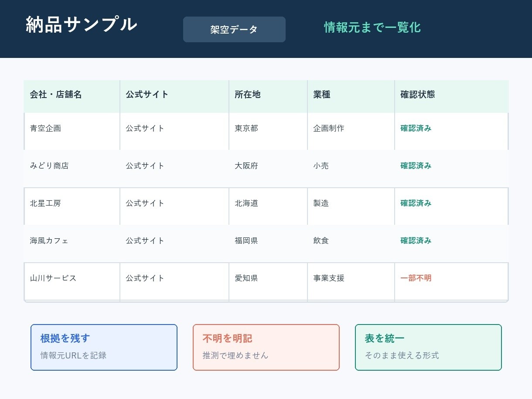Click 確認済み status in 海風カフェ row
532x399 pixels.
[416, 241]
